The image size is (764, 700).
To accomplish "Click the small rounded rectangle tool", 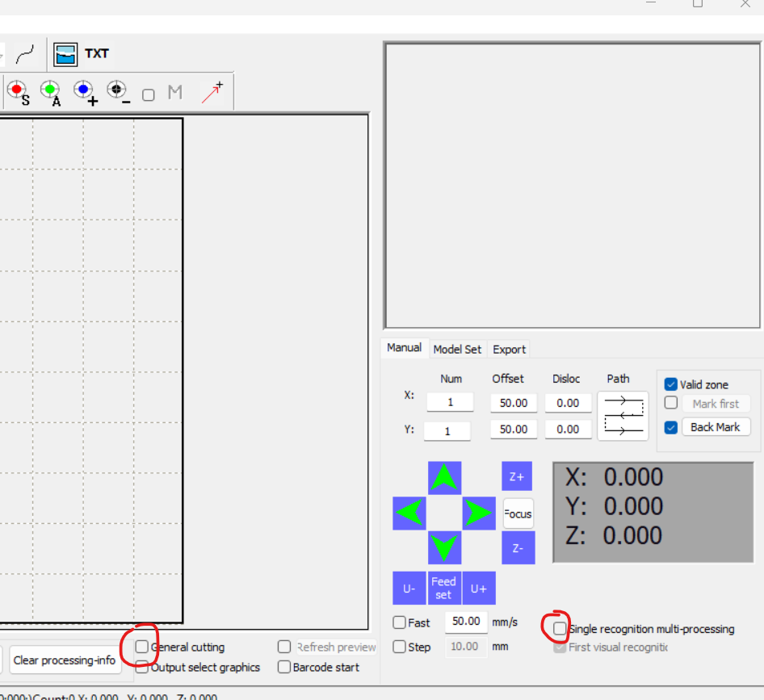I will (x=149, y=94).
